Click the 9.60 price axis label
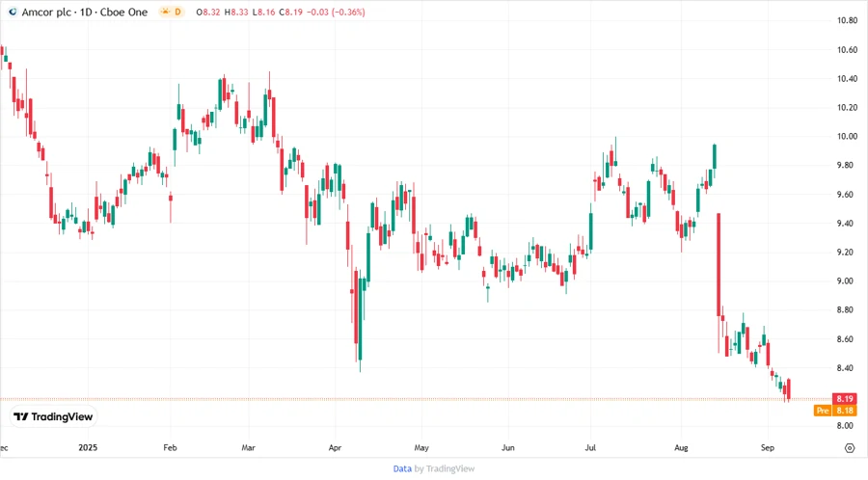 tap(847, 195)
